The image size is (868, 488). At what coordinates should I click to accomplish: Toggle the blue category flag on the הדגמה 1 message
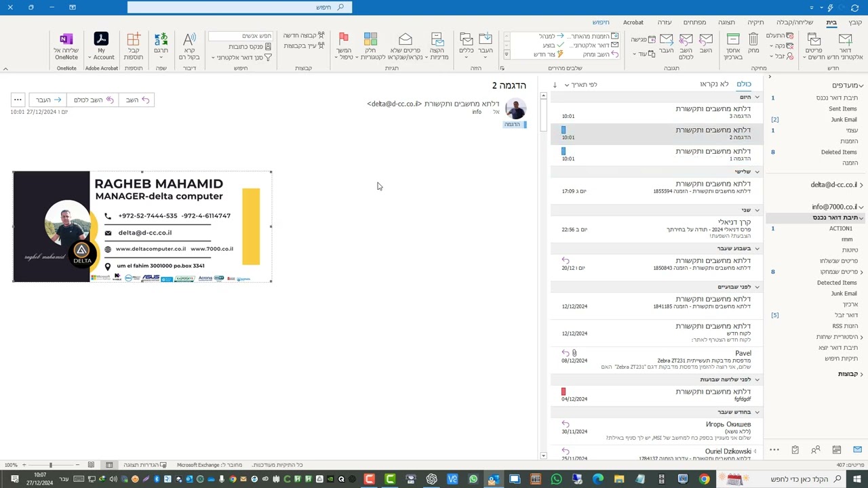coord(563,151)
